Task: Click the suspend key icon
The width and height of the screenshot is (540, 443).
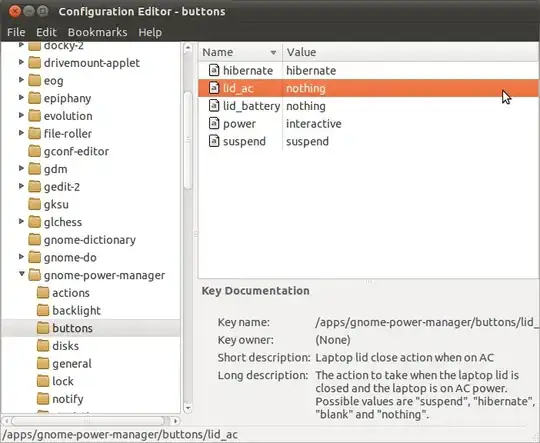Action: [214, 141]
